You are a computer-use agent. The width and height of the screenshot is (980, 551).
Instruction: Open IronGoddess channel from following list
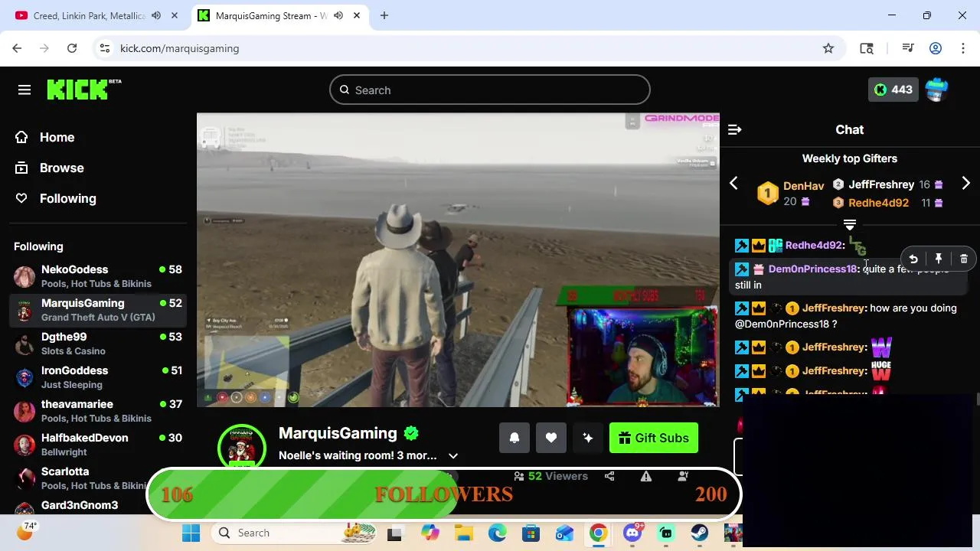(98, 377)
